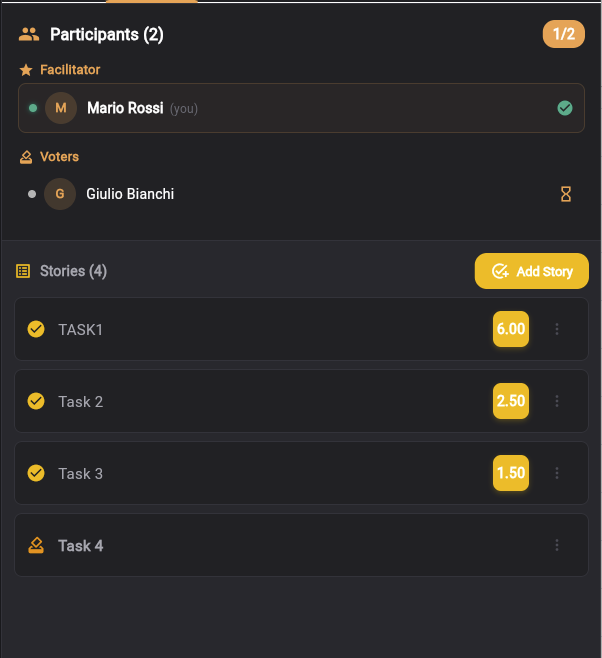Open the TASK1 three-dot options menu
This screenshot has height=658, width=602.
[557, 329]
